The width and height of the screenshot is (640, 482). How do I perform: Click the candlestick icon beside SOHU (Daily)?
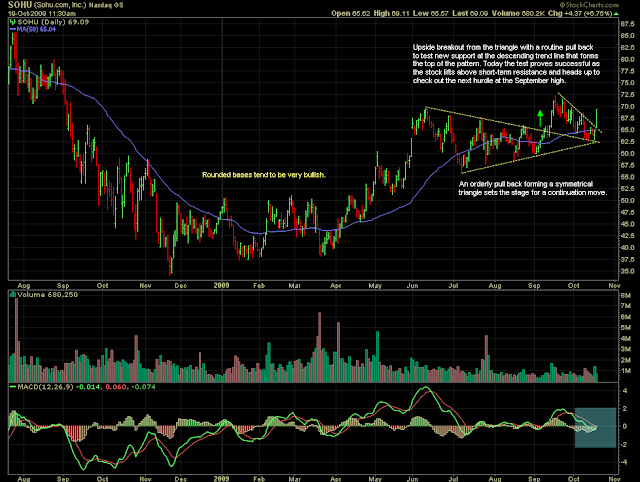[13, 22]
